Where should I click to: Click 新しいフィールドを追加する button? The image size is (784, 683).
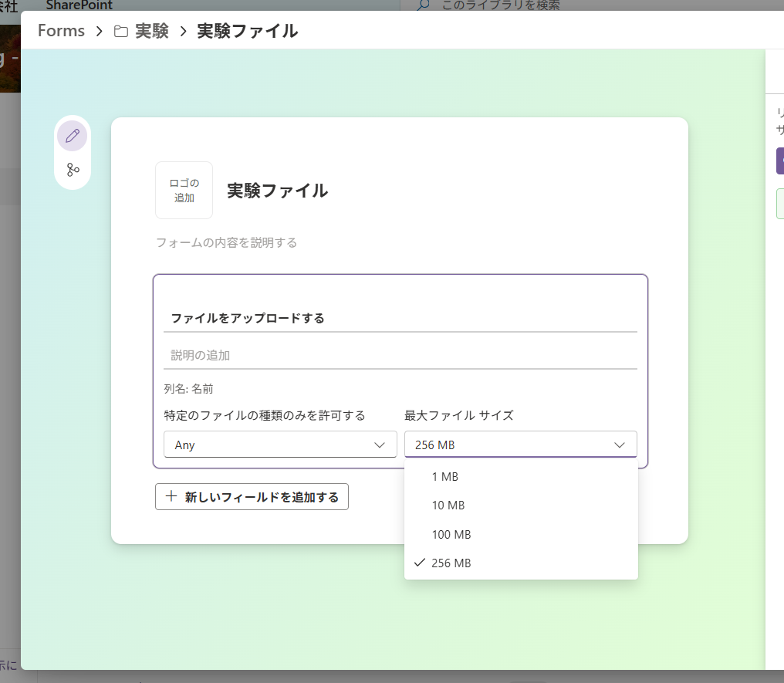[x=252, y=497]
